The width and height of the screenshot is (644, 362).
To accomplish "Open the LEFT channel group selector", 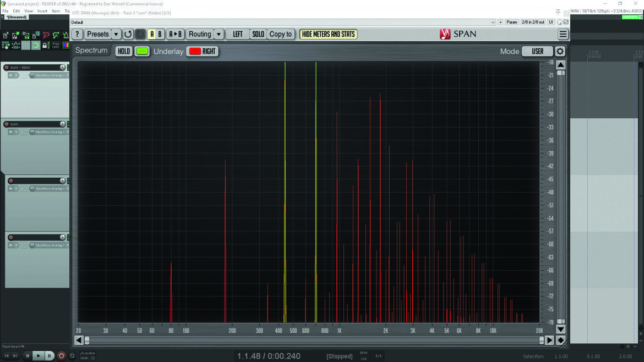I will click(237, 34).
